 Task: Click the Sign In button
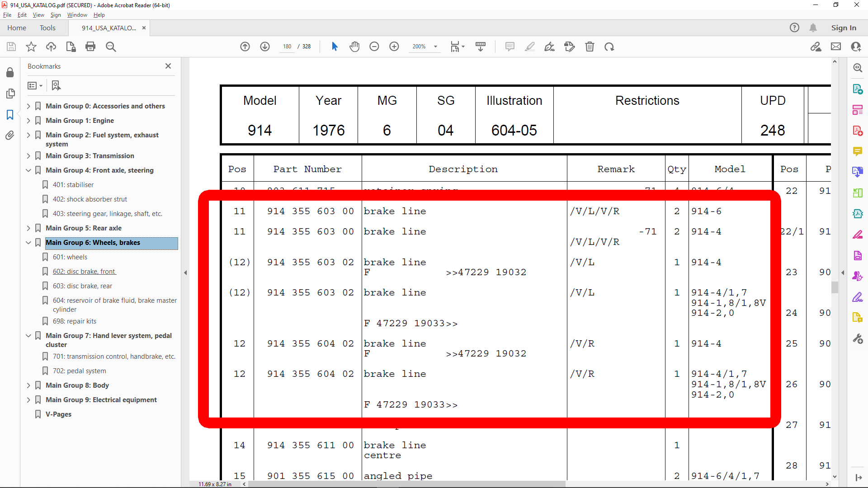843,28
